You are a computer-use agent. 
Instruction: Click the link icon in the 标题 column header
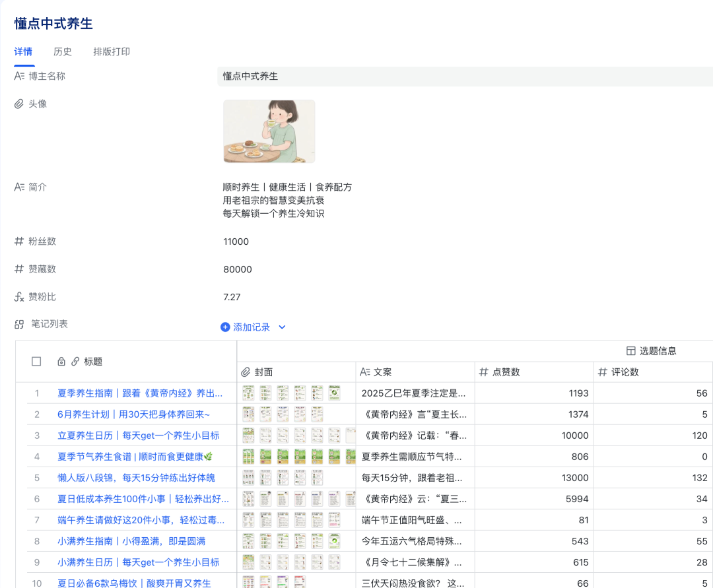click(x=75, y=362)
